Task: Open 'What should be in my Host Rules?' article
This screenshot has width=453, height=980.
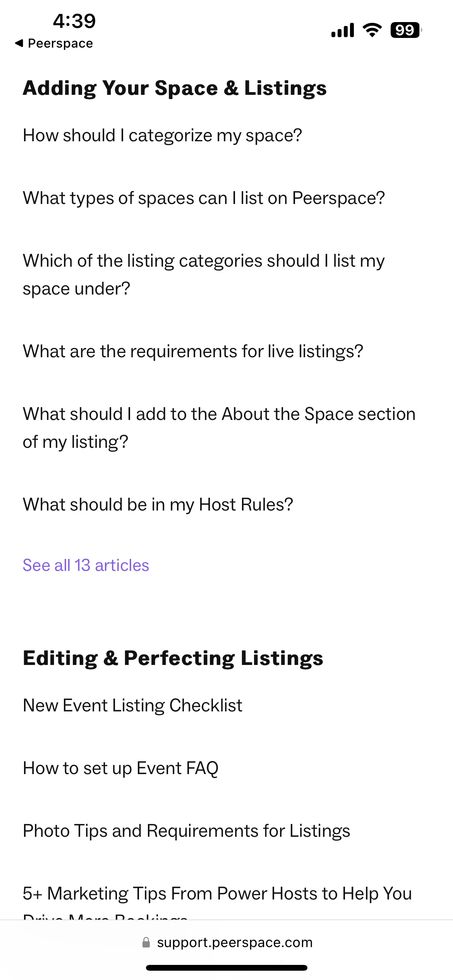Action: 158,505
